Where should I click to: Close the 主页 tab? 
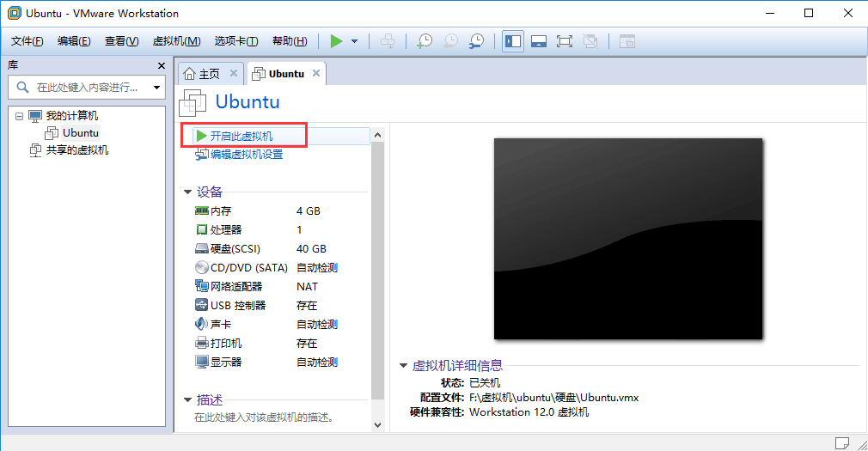[x=234, y=73]
